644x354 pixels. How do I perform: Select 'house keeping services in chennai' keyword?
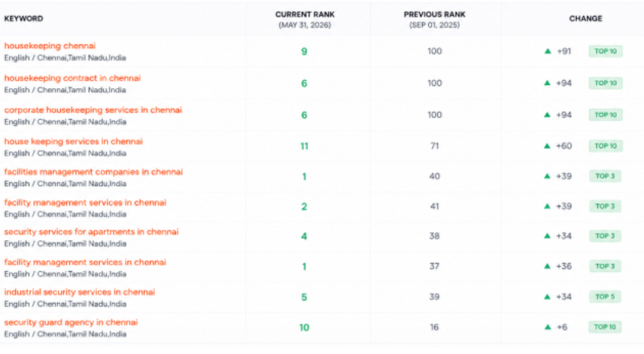(74, 142)
